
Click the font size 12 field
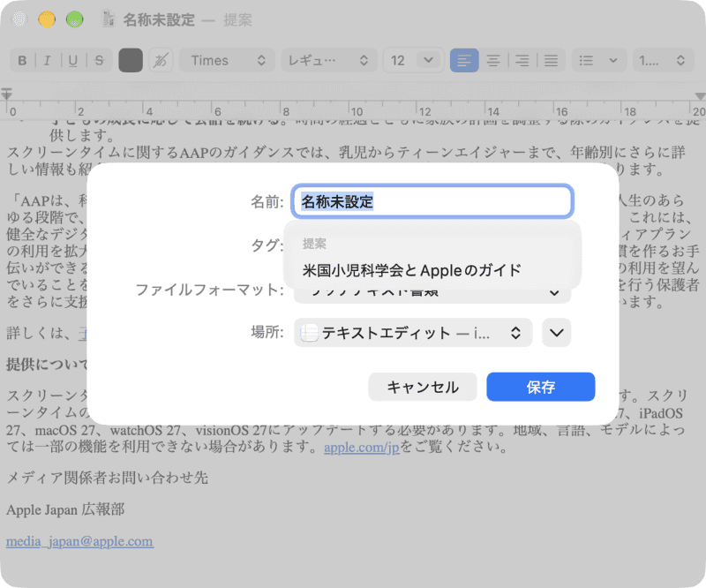(400, 60)
